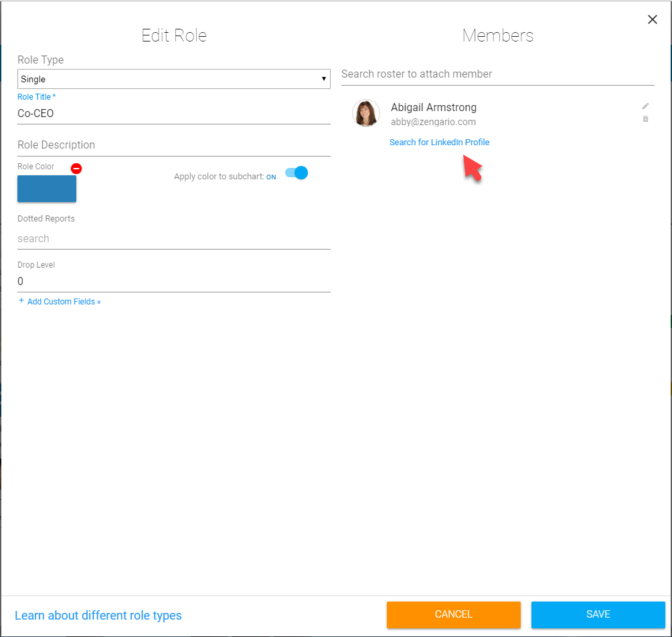Click the Role Title field containing Co-CEO
This screenshot has height=637, width=672.
coord(173,114)
